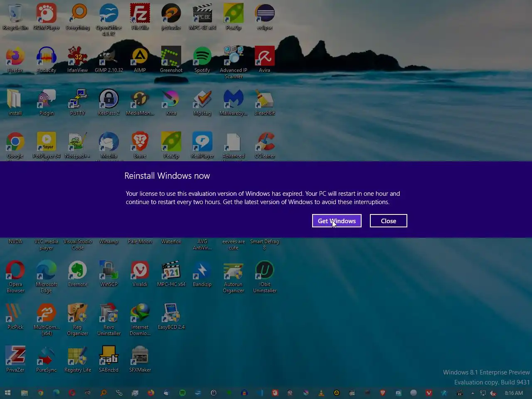Open the Recycle Bin desktop icon
Screen dimensions: 532x399
[15, 17]
